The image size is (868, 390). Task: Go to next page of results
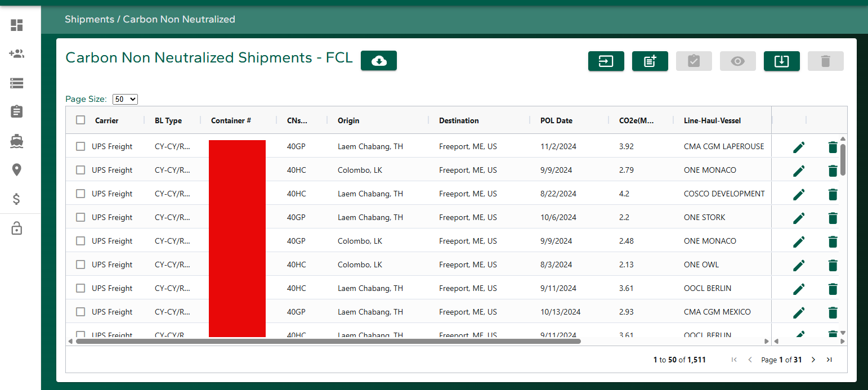coord(813,360)
